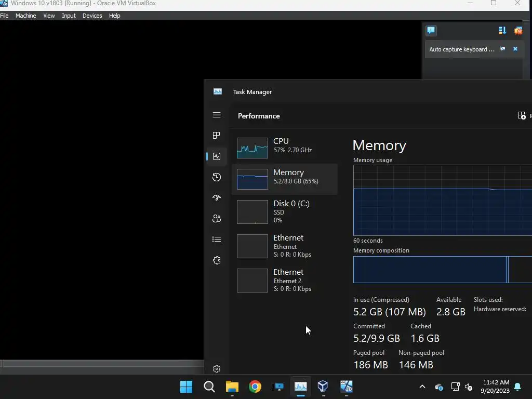Open the monitor app icon beside Chrome

click(x=278, y=387)
